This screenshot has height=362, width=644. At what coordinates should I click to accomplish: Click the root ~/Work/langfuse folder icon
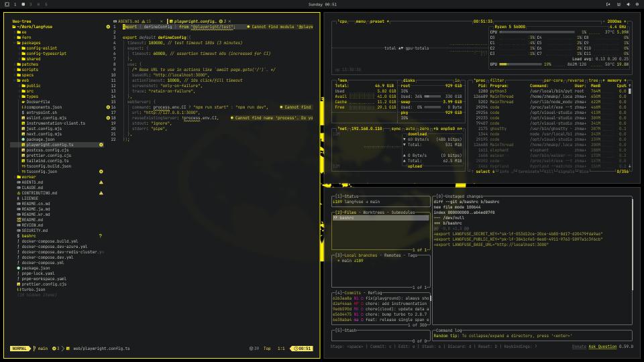click(x=14, y=27)
